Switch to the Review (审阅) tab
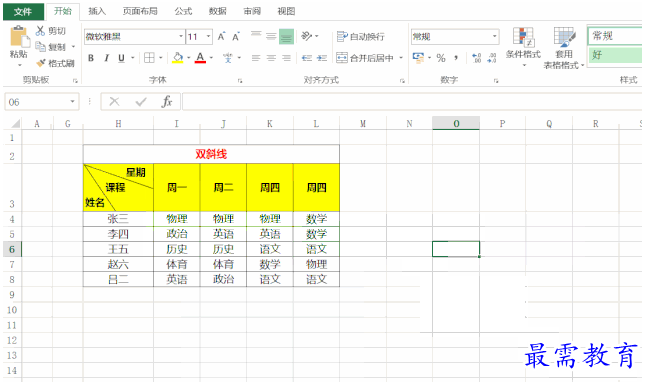Screen dimensions: 646x387 [x=252, y=12]
